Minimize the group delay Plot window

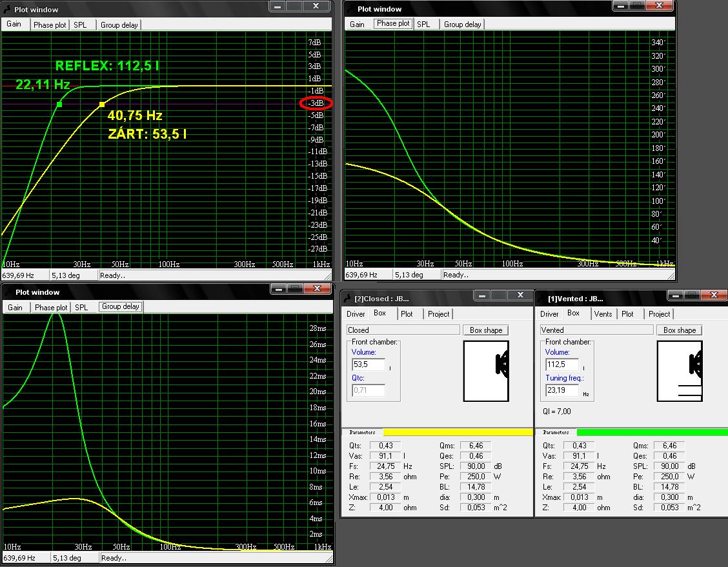pos(279,288)
